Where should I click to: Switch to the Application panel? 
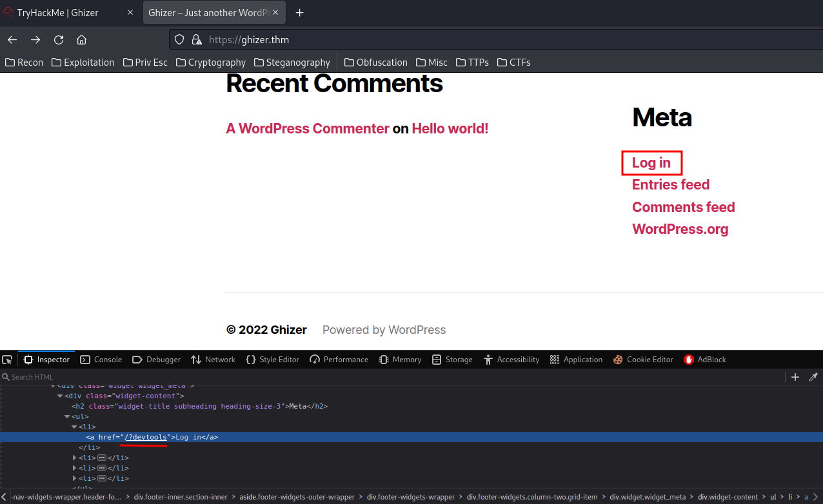(x=577, y=360)
